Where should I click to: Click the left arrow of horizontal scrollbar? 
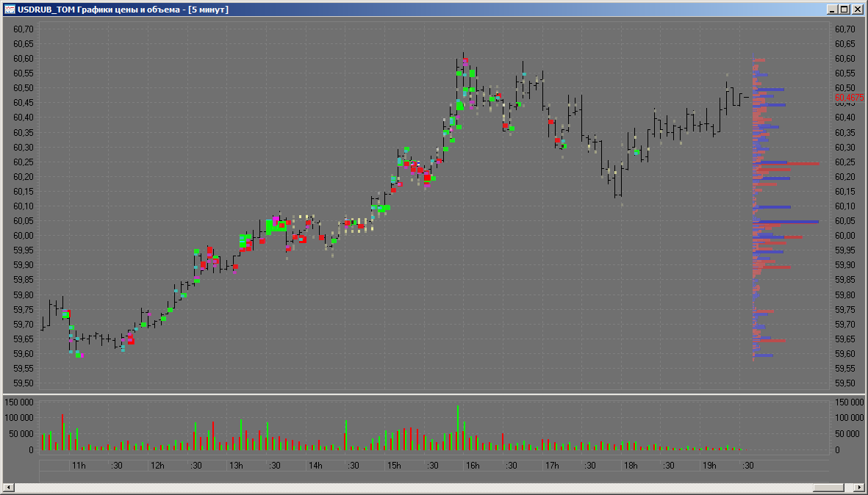pos(8,488)
